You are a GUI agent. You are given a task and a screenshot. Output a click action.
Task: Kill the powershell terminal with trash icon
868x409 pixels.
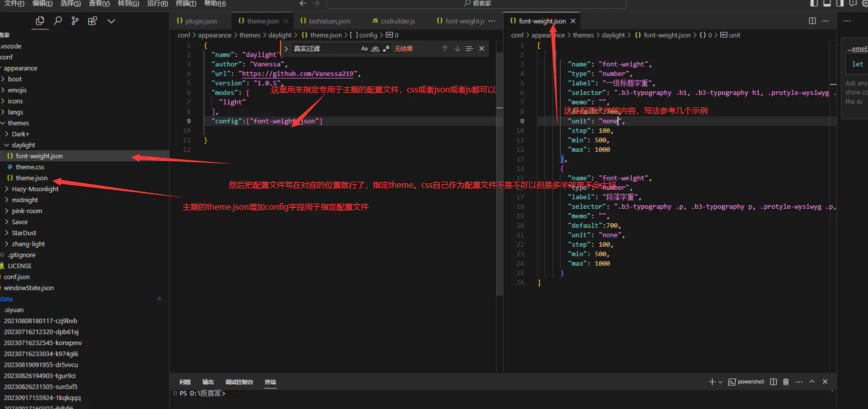(786, 382)
